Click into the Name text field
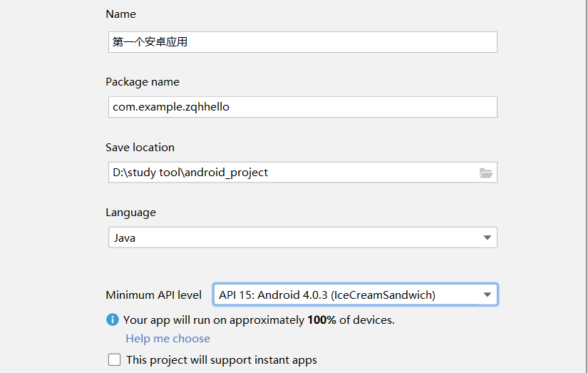 pos(302,42)
